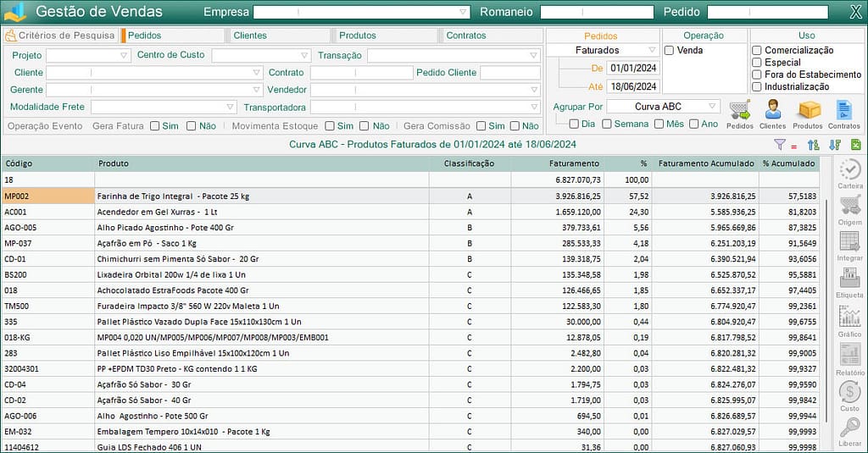Enable the Comercialização checkbox
The height and width of the screenshot is (453, 868).
pyautogui.click(x=757, y=50)
